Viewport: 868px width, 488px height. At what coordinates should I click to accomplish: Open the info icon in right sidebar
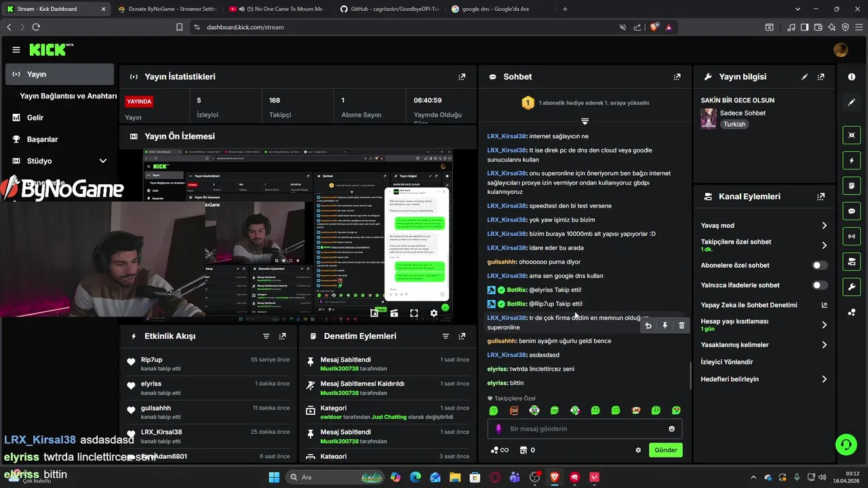pos(852,77)
